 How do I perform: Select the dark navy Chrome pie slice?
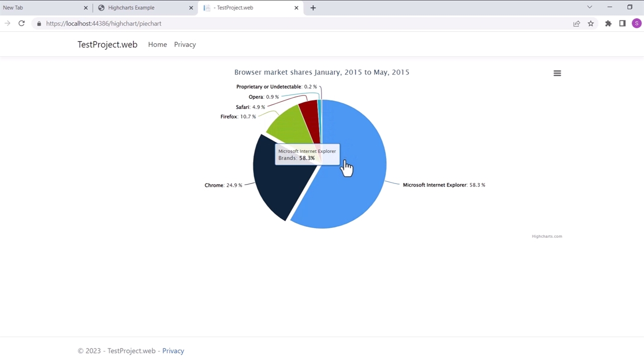tap(274, 186)
